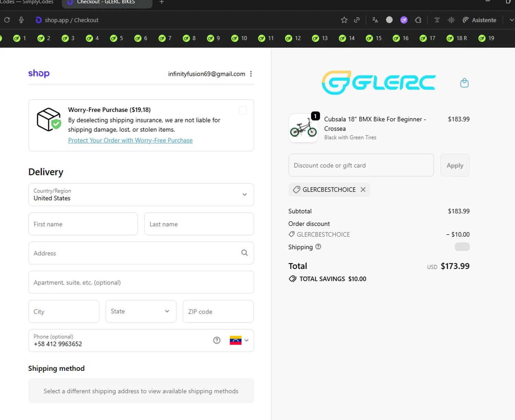Copy page link icon in address bar

pos(357,20)
